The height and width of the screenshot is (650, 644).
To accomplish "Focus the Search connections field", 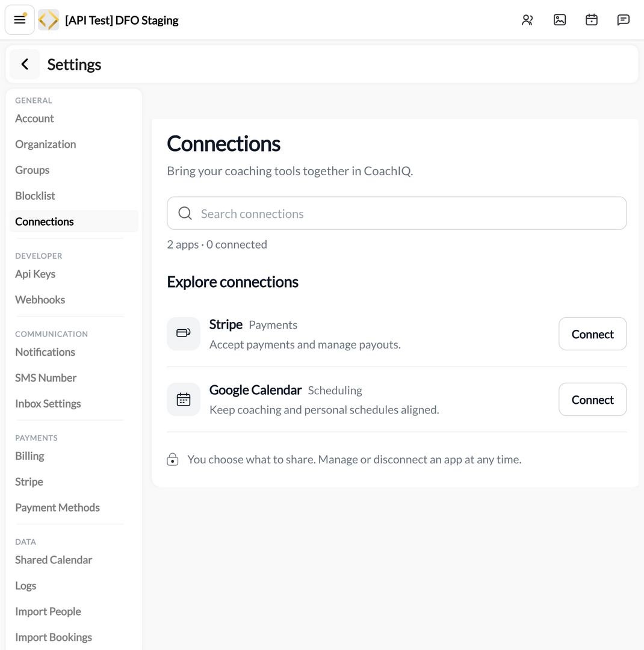I will tap(397, 213).
